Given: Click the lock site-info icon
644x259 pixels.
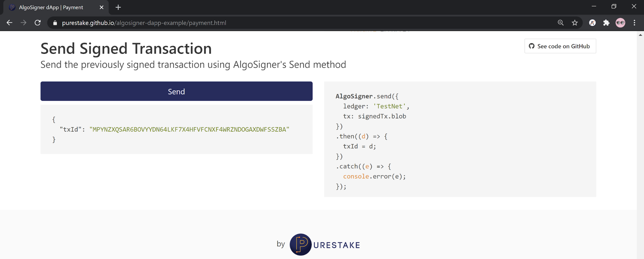Looking at the screenshot, I should 55,23.
